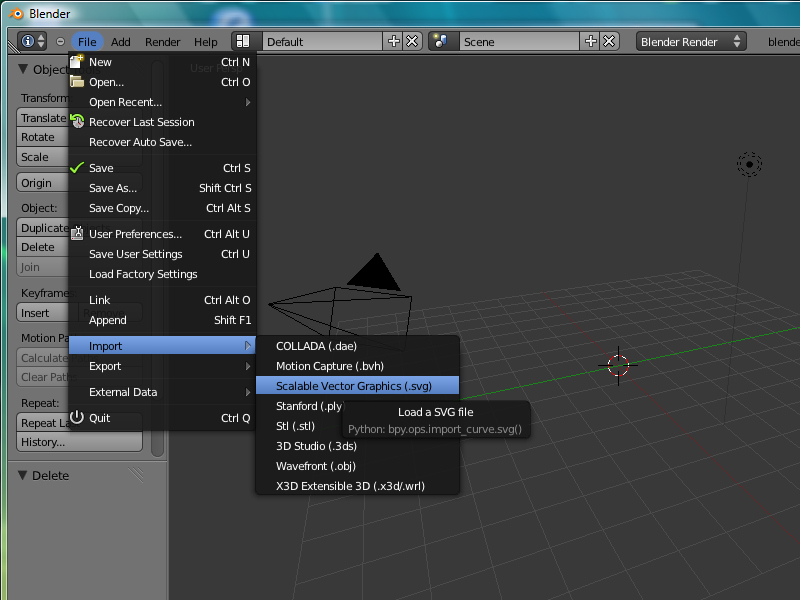Choose Open... from the File menu

(x=162, y=82)
